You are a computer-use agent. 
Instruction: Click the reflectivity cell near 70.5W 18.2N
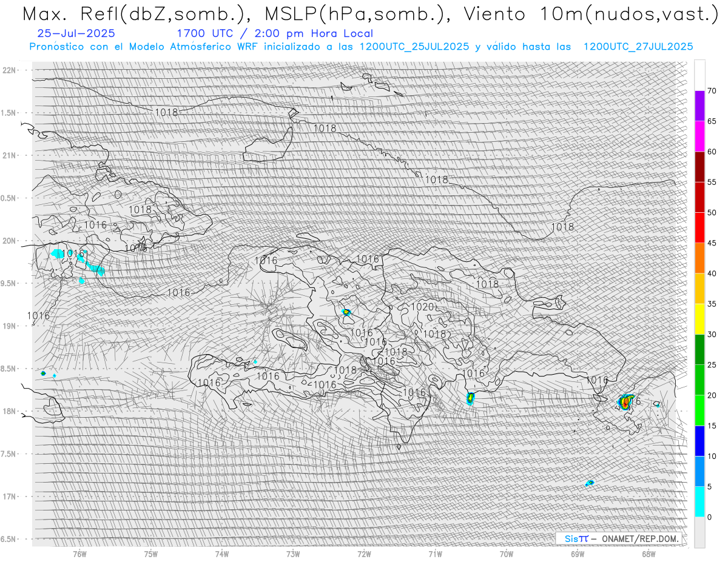pos(470,398)
